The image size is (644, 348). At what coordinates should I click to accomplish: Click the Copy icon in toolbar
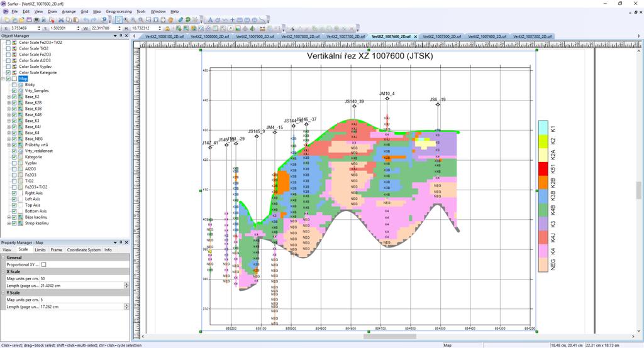pyautogui.click(x=69, y=19)
